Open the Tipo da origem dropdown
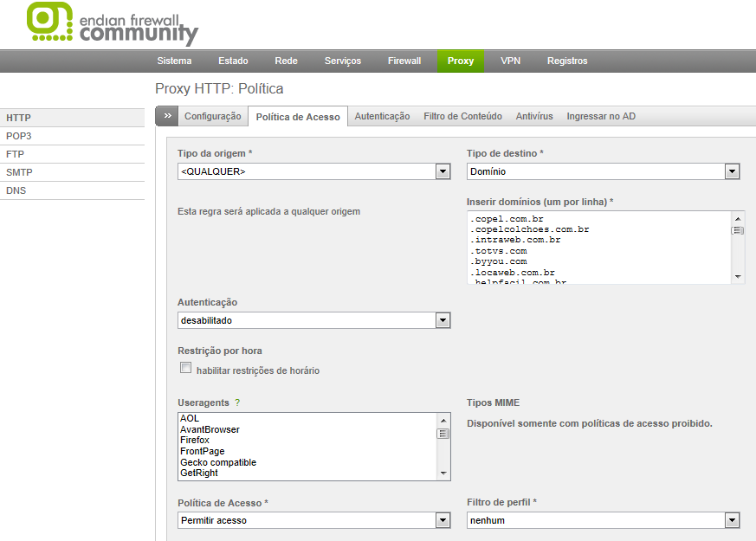Screen dimensions: 756x541 pos(313,171)
